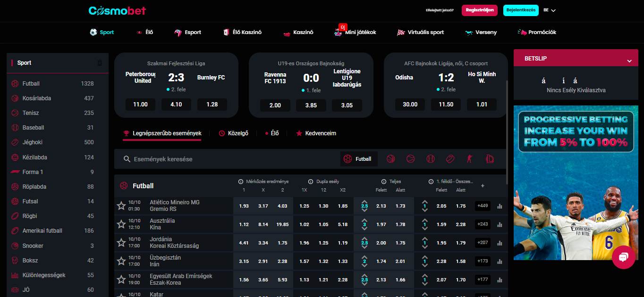Click the Bejelentkezés button
This screenshot has height=297, width=644.
(x=521, y=10)
